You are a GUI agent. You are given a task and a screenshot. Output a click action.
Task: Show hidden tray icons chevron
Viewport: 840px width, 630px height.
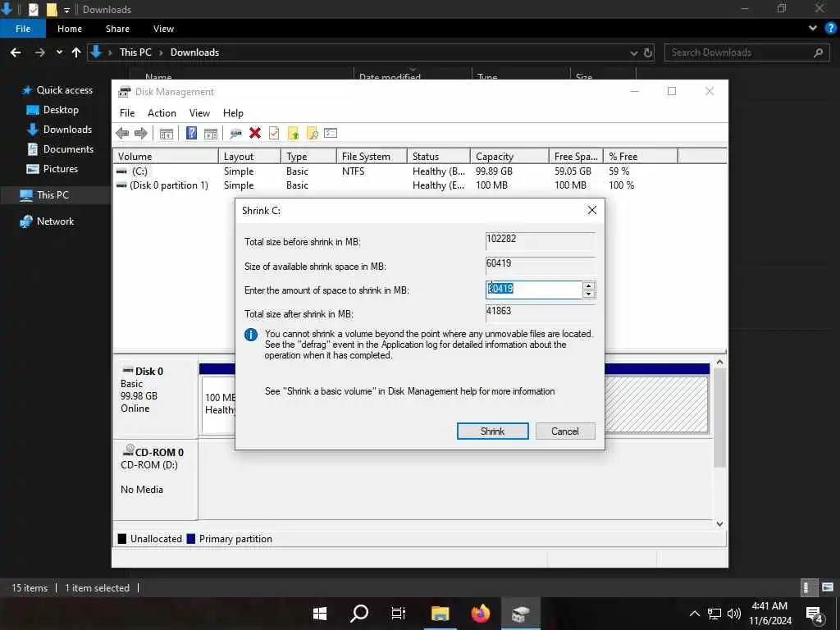694,614
